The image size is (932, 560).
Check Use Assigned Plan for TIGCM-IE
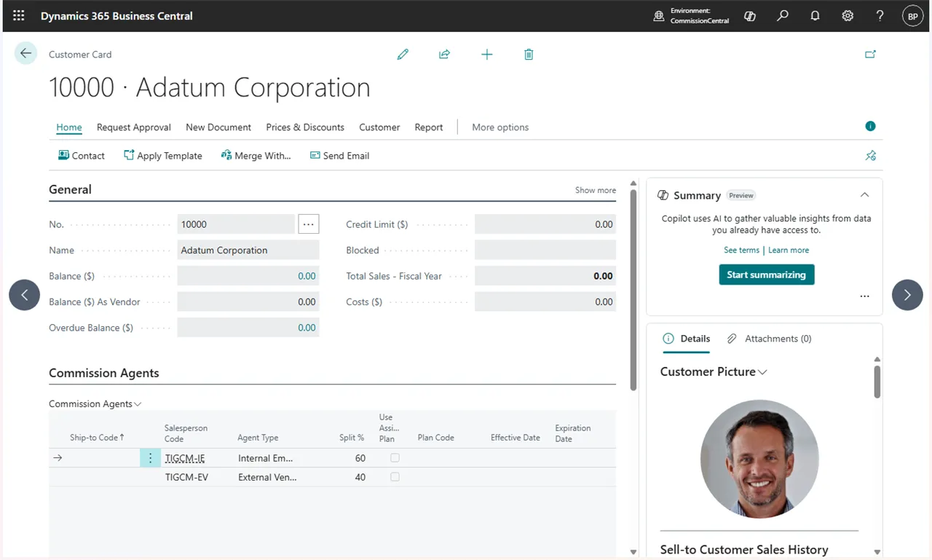(395, 458)
